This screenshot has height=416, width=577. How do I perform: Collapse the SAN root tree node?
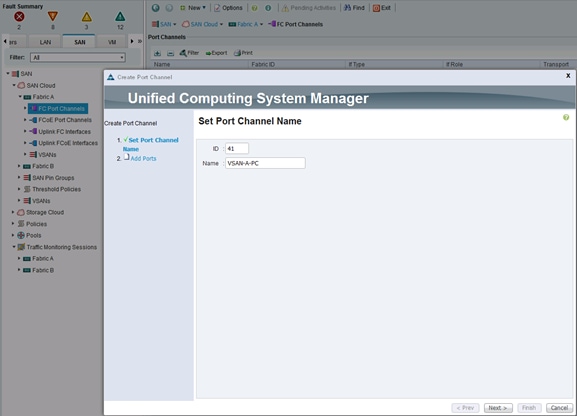pyautogui.click(x=8, y=74)
